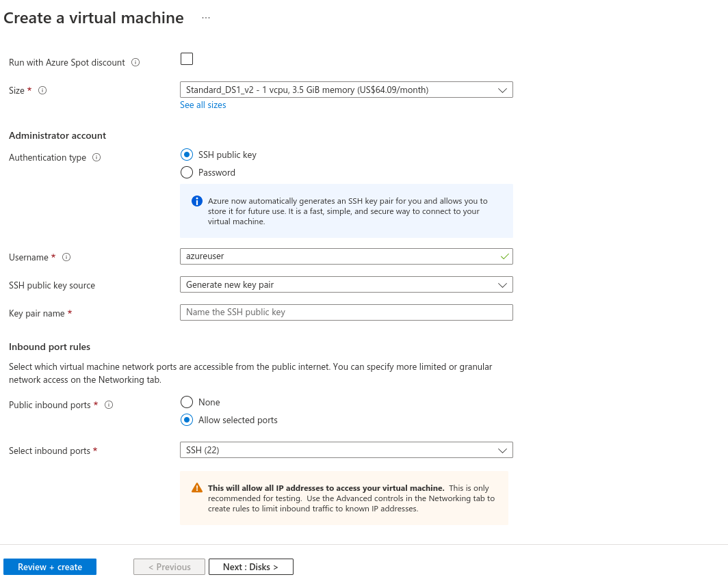Click Review + create button
The height and width of the screenshot is (577, 728).
[x=49, y=567]
